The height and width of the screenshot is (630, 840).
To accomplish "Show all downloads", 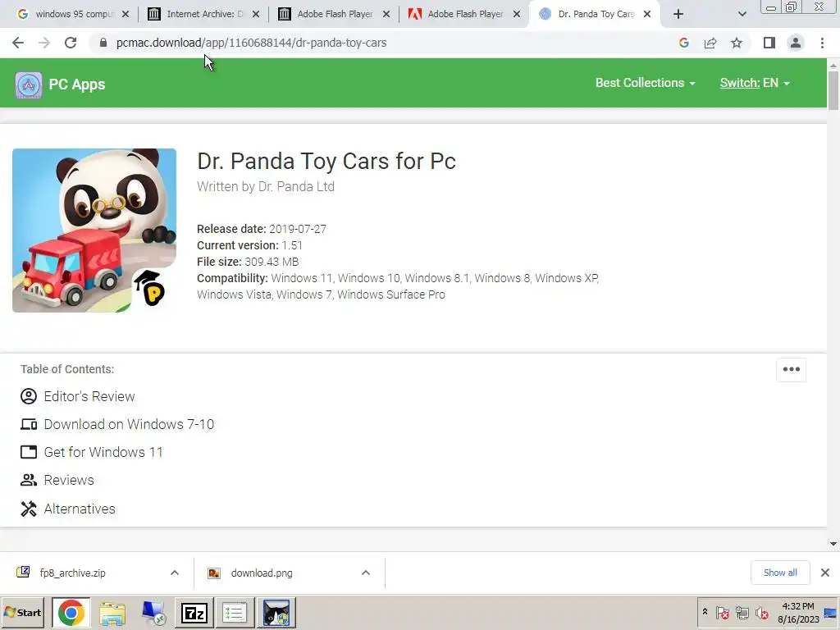I will coord(780,573).
